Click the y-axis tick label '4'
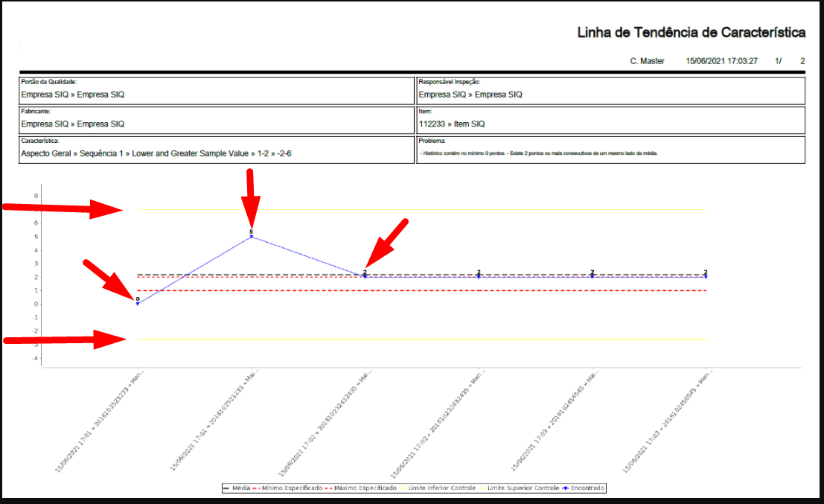This screenshot has width=824, height=504. [x=36, y=250]
